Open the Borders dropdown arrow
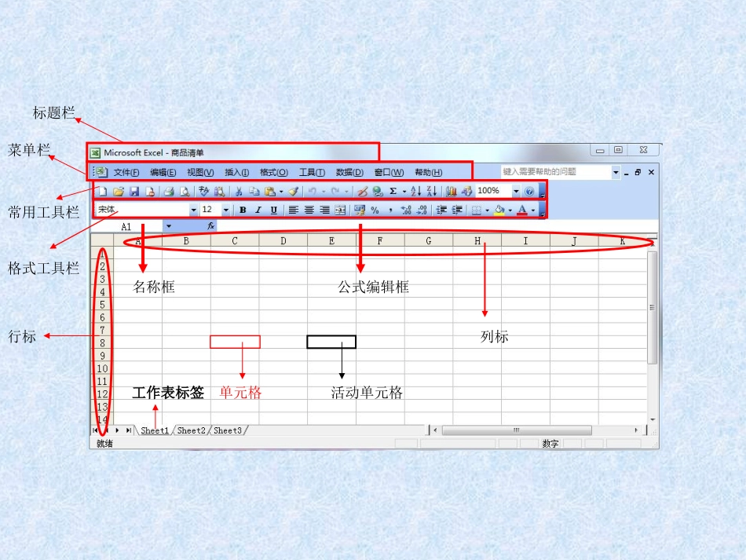The height and width of the screenshot is (560, 746). coord(487,210)
